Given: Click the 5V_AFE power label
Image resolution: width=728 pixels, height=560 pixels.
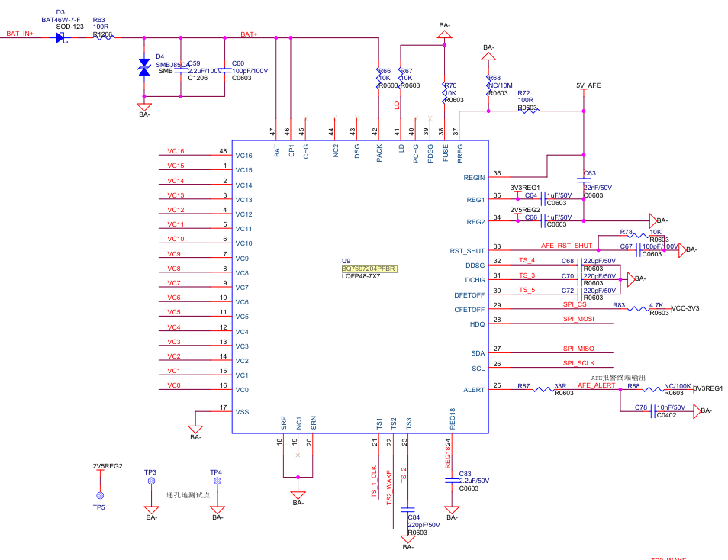Looking at the screenshot, I should (x=588, y=85).
